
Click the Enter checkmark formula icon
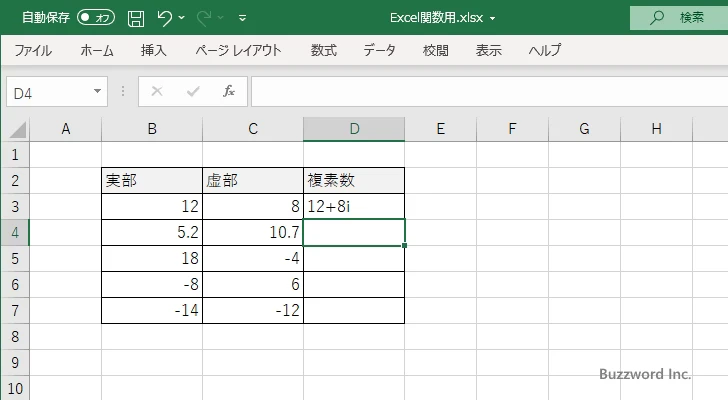pos(193,91)
